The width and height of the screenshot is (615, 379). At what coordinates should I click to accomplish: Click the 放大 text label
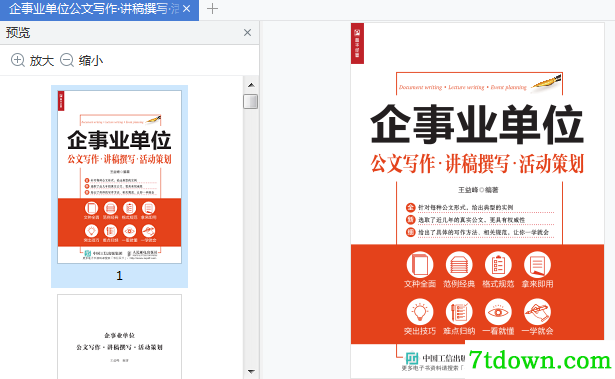[x=42, y=61]
